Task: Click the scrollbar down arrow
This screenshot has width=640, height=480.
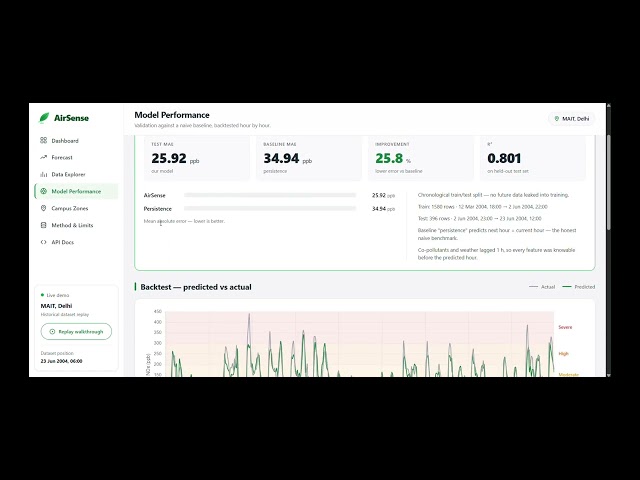Action: click(609, 374)
